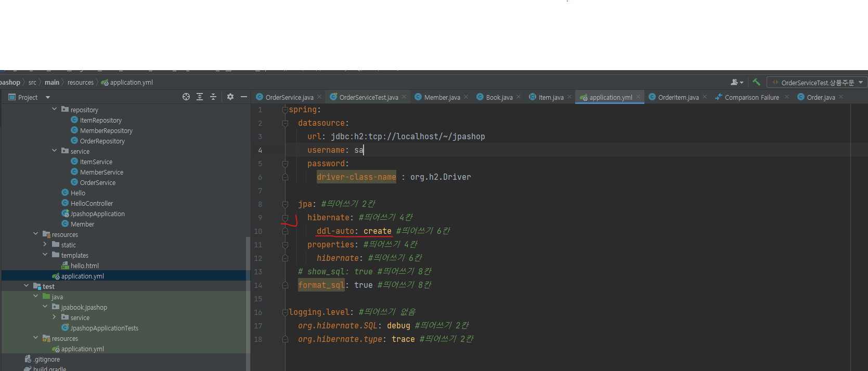Viewport: 868px width, 371px height.
Task: Hide the Project panel with minus icon
Action: coord(243,97)
